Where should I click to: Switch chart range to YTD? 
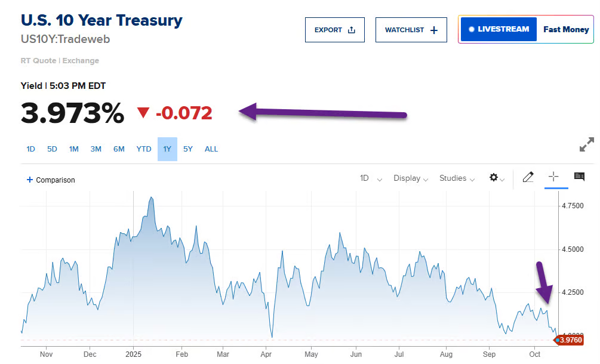point(144,149)
